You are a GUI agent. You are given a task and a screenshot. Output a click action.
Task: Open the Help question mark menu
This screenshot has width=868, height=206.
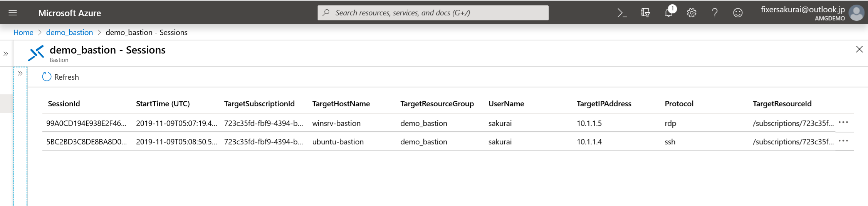(x=715, y=13)
